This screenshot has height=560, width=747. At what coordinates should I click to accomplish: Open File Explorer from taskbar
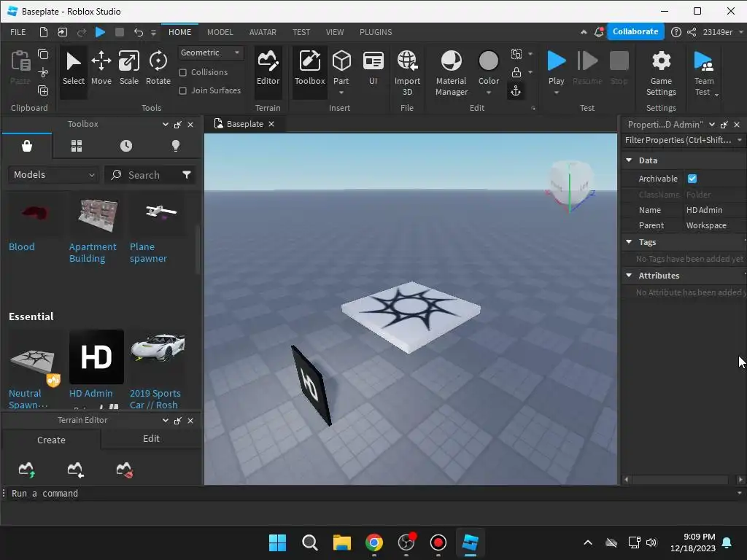pyautogui.click(x=341, y=542)
